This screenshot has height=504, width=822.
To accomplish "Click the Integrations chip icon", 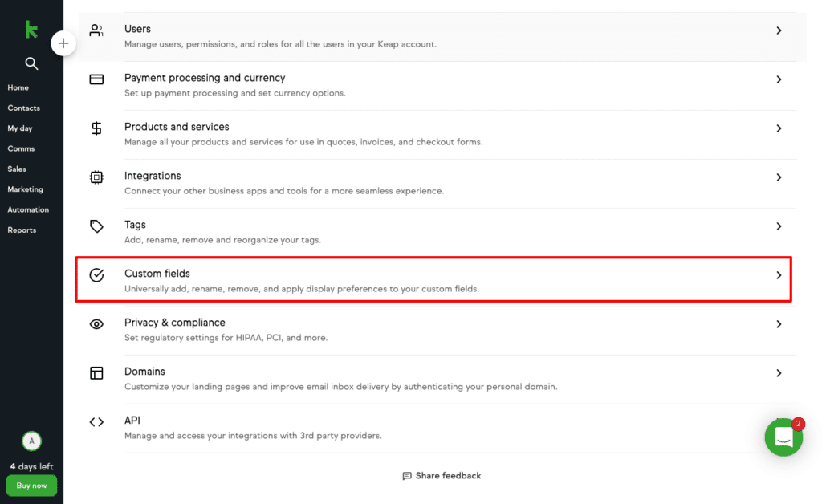I will point(96,177).
